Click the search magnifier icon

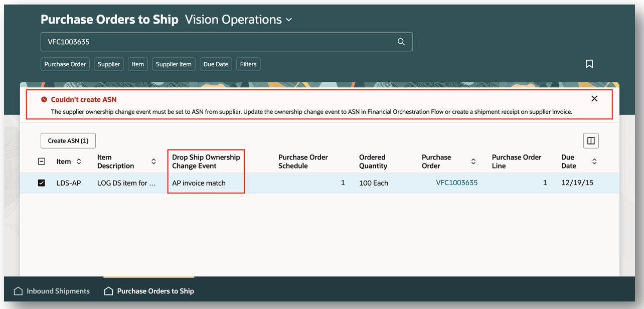pyautogui.click(x=401, y=42)
